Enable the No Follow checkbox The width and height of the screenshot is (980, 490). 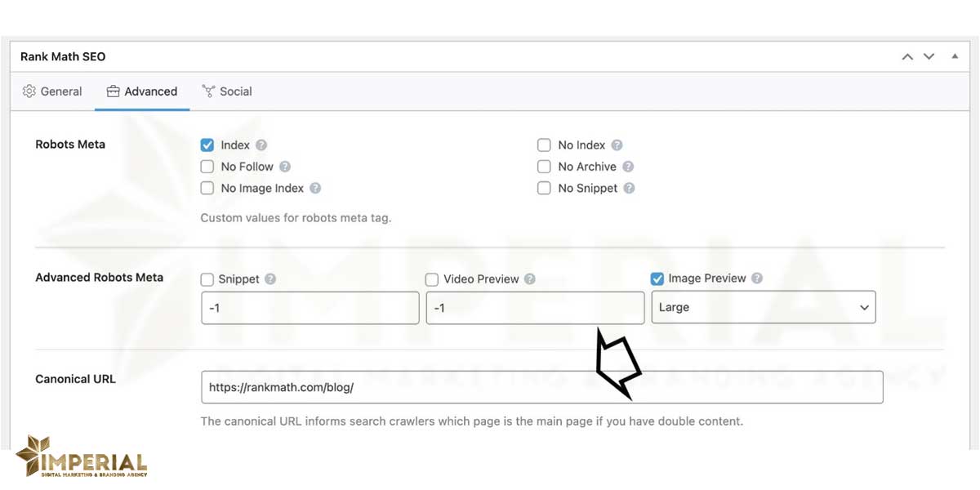(x=207, y=167)
